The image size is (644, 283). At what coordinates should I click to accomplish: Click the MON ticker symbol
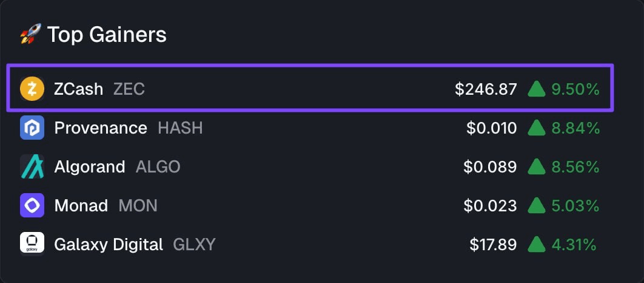pyautogui.click(x=138, y=206)
